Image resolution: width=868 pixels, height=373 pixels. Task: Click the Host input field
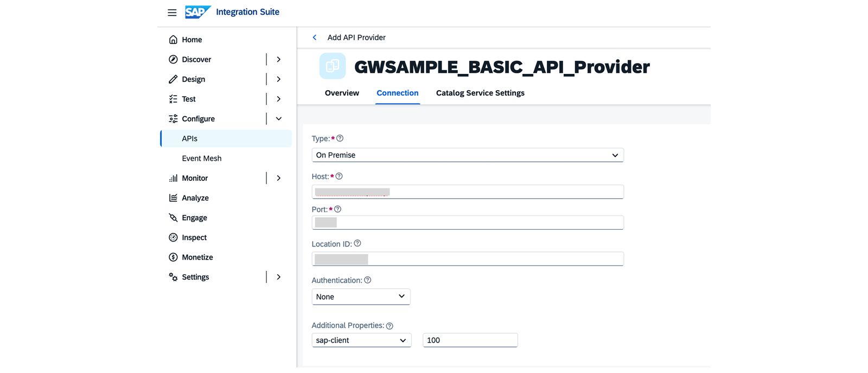(x=468, y=192)
